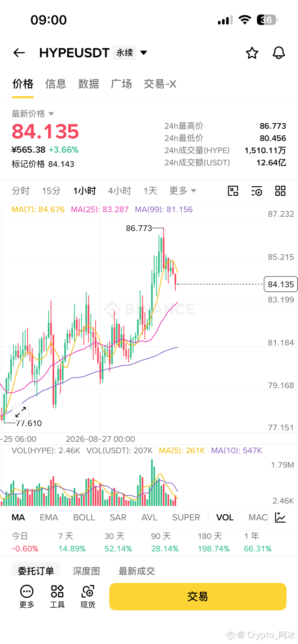298x644 pixels.
Task: Switch to the 广场 tab
Action: pyautogui.click(x=121, y=84)
